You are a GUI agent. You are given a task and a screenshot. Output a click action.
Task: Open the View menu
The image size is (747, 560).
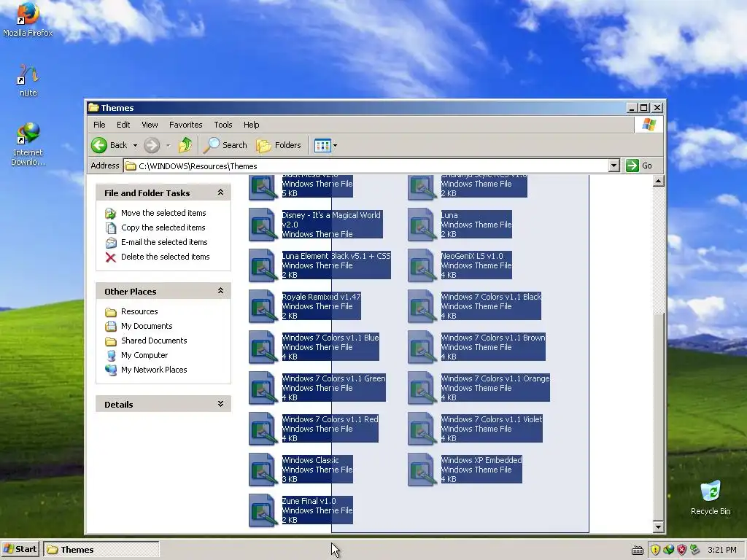point(150,125)
